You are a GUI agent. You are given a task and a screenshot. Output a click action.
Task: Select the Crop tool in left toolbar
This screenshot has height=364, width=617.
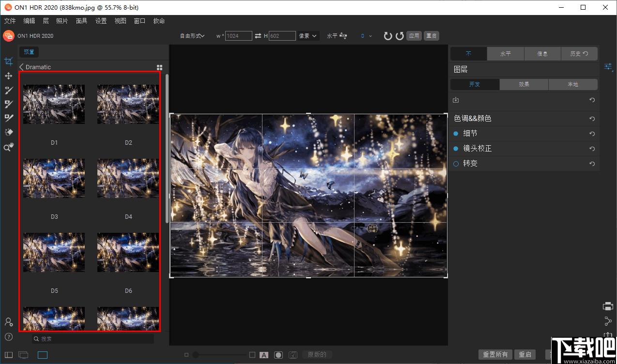click(x=8, y=61)
